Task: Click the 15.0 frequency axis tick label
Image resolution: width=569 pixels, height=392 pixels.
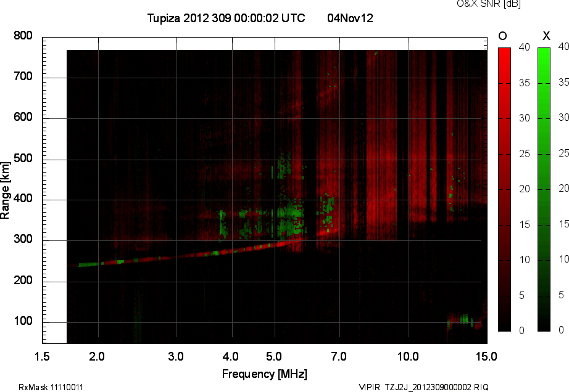Action: click(x=486, y=356)
